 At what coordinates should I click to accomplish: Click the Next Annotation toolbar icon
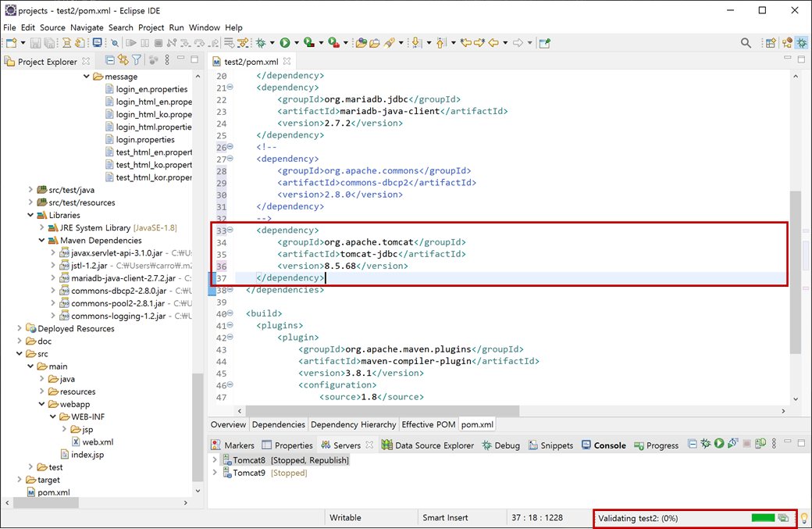tap(416, 43)
